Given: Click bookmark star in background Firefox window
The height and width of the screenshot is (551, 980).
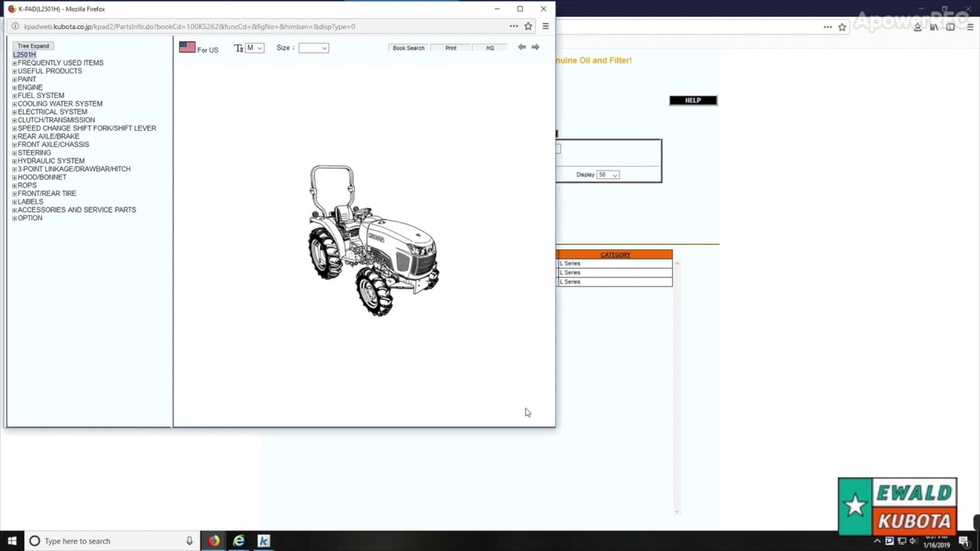Looking at the screenshot, I should (842, 27).
